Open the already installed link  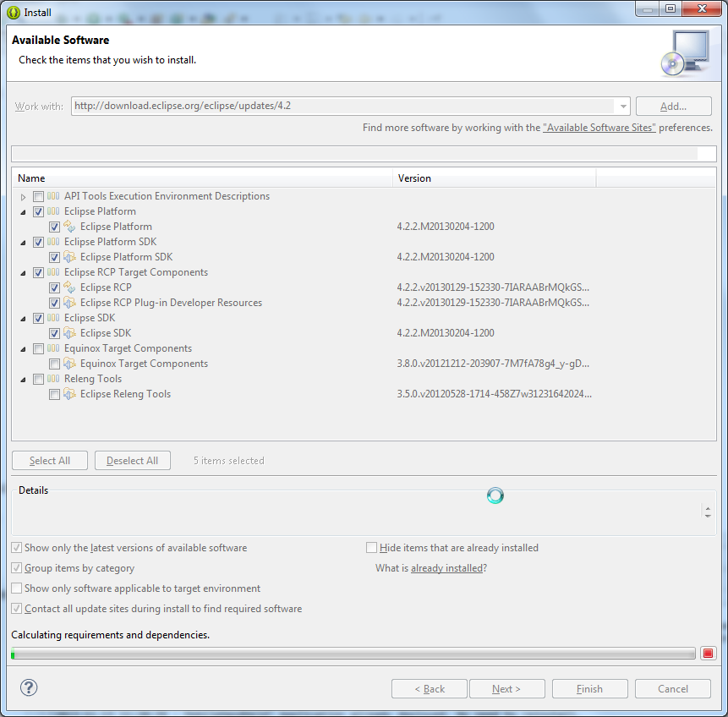coord(446,568)
